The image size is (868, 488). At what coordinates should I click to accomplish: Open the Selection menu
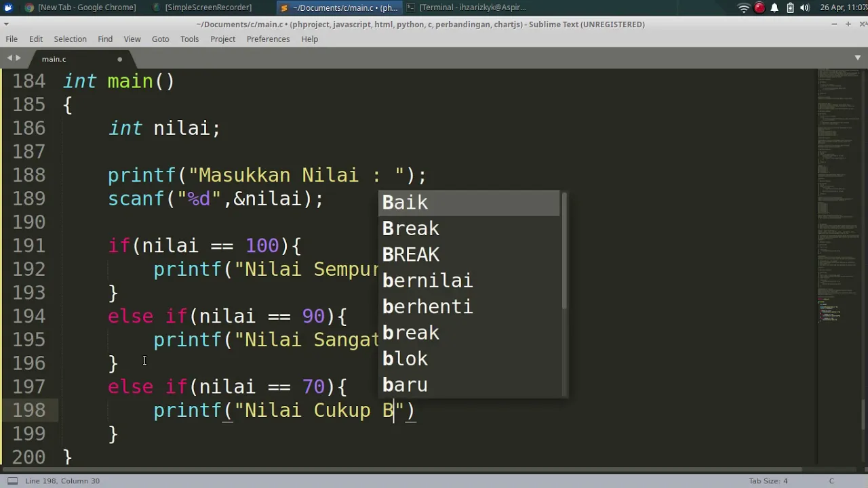coord(70,39)
